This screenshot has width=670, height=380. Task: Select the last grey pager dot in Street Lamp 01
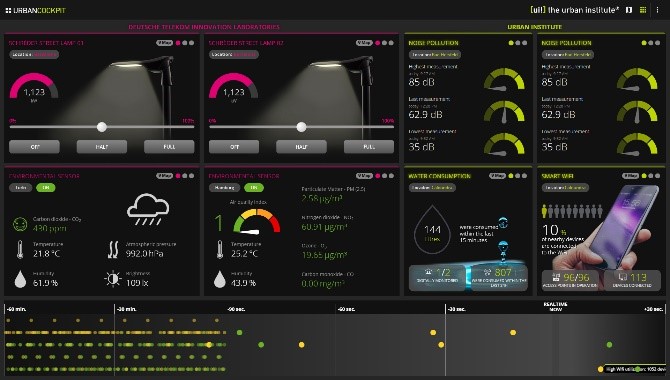[x=192, y=43]
